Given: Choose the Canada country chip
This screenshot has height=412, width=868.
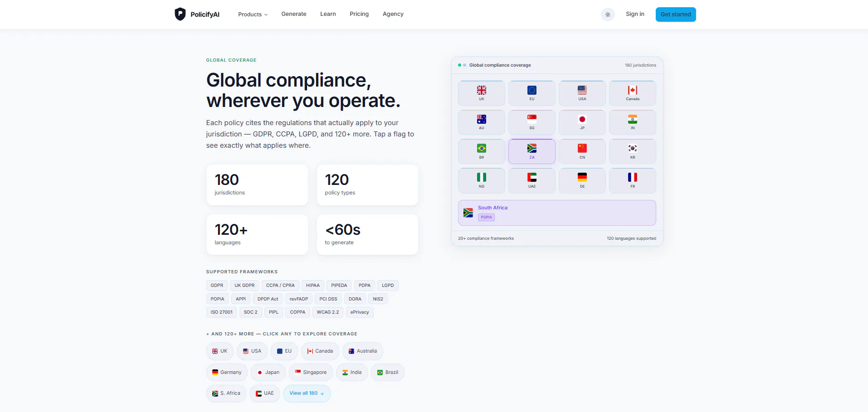Looking at the screenshot, I should pos(320,351).
